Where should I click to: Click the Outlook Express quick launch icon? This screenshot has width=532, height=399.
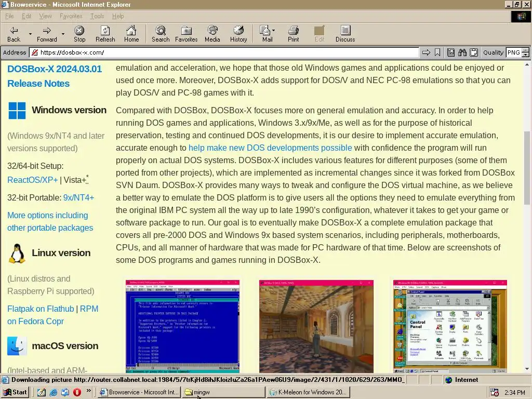click(65, 392)
